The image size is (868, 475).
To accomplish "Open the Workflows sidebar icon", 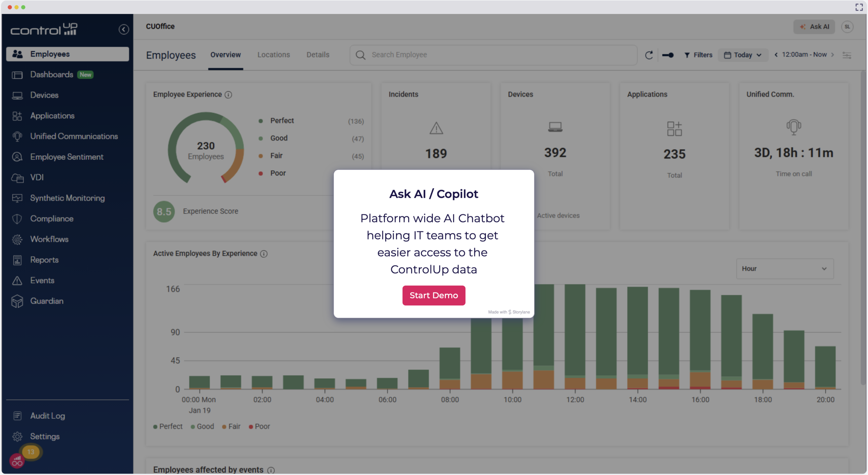I will pos(17,239).
